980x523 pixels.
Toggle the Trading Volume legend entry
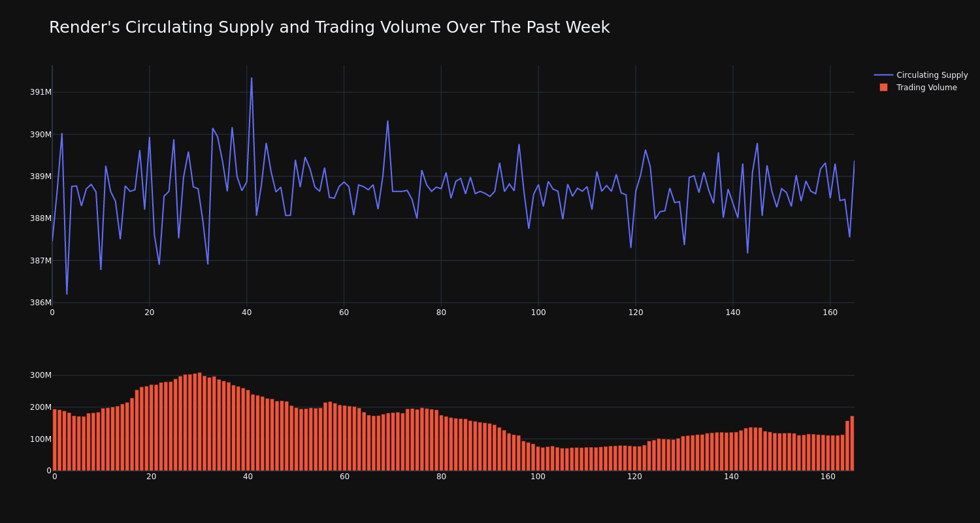(921, 88)
